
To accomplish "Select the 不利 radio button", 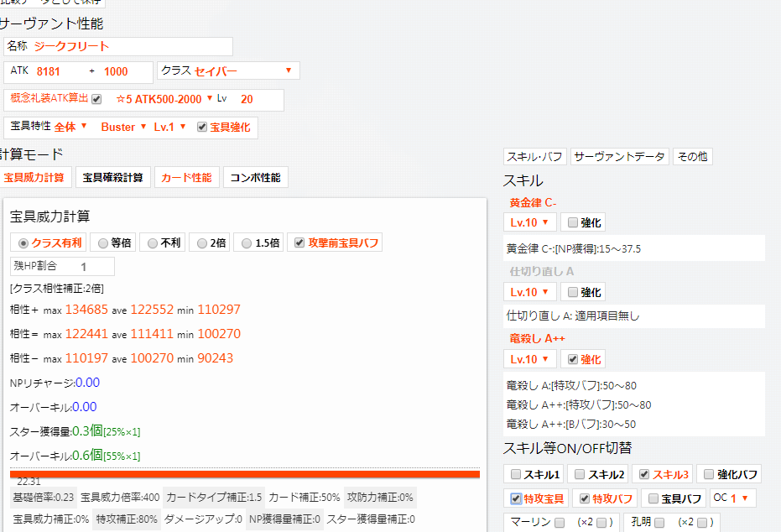I will click(x=153, y=243).
